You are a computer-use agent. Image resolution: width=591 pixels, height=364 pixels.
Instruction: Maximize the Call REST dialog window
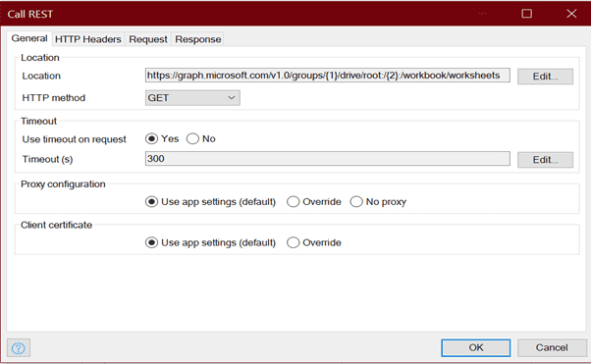click(526, 14)
